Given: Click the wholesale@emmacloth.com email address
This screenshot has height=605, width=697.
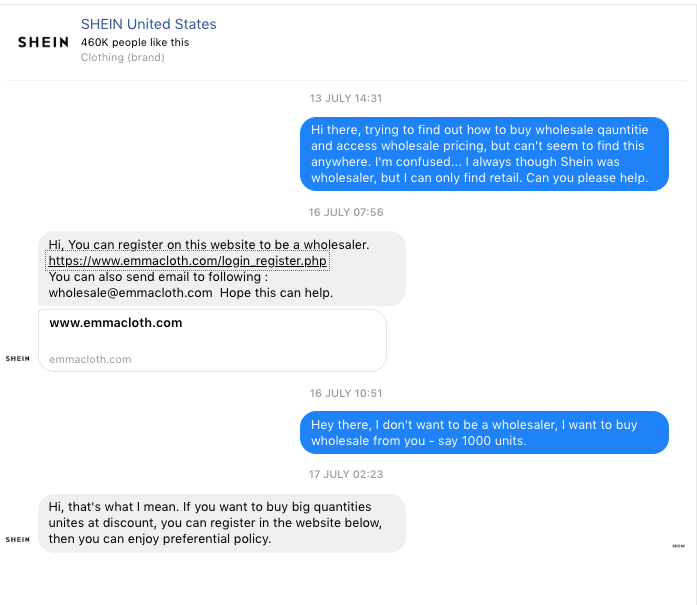Looking at the screenshot, I should 130,293.
